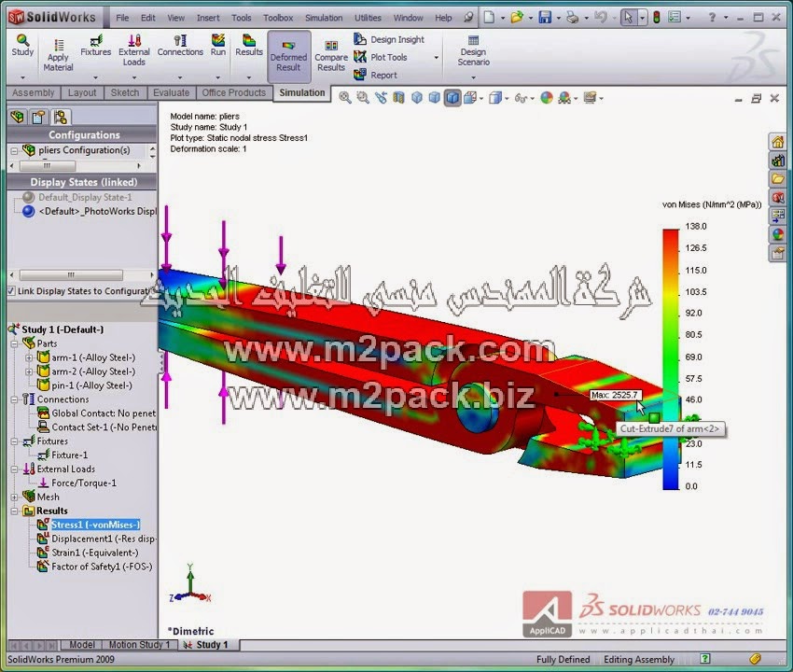793x672 pixels.
Task: Click the Section View icon
Action: [398, 98]
